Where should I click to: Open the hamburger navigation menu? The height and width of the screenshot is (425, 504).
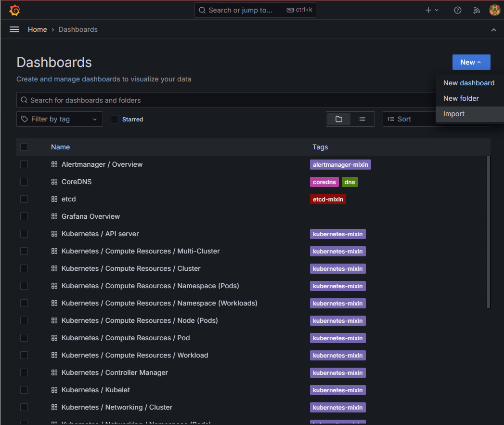14,29
